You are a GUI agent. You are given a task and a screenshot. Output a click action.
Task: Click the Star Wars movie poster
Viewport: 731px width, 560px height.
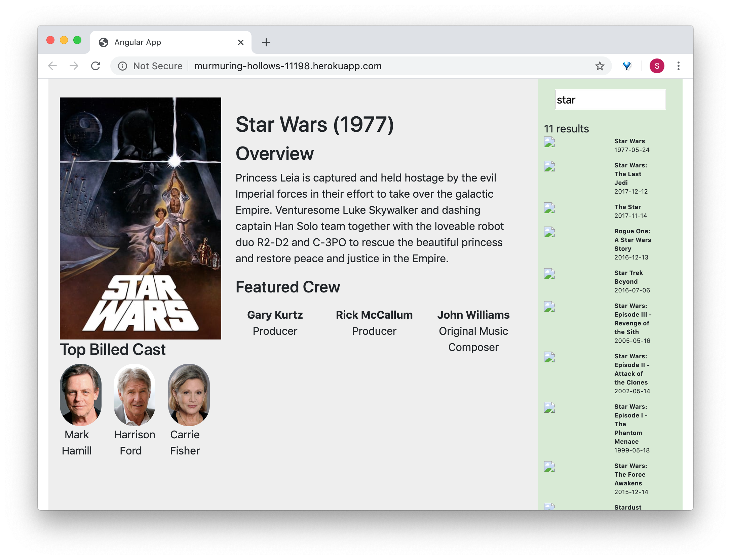[141, 218]
